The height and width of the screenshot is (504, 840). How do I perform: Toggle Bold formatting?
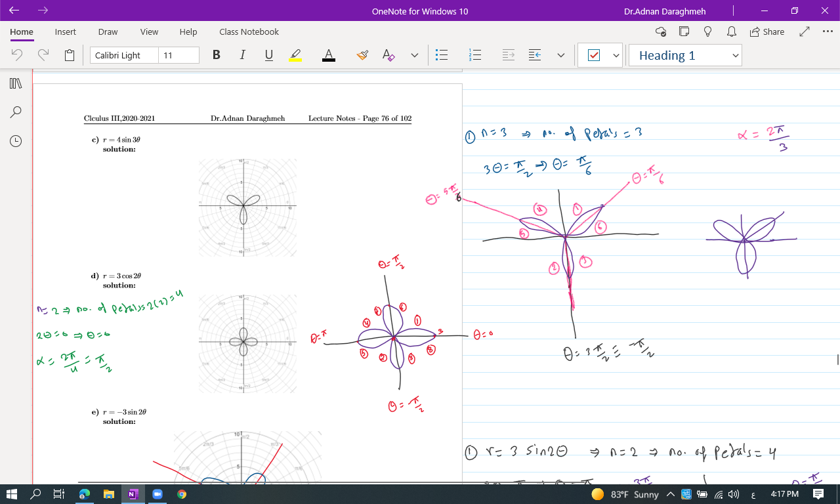[x=216, y=55]
